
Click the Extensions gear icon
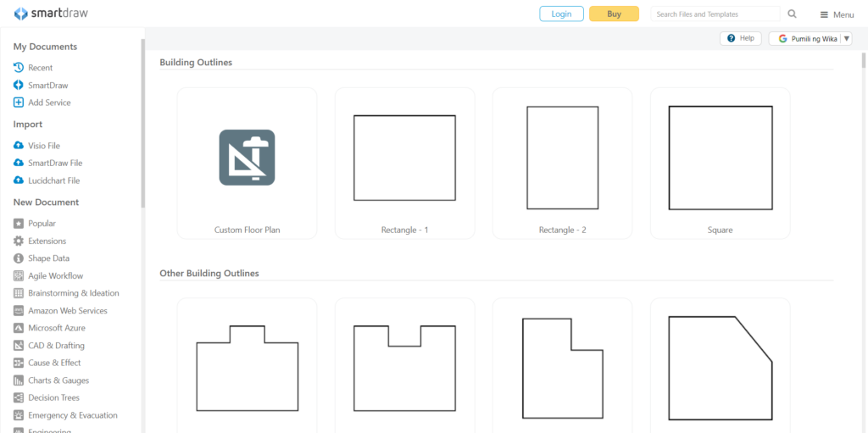tap(19, 241)
